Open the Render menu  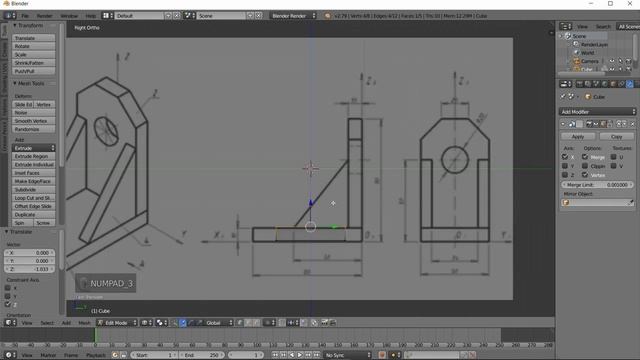pyautogui.click(x=44, y=16)
